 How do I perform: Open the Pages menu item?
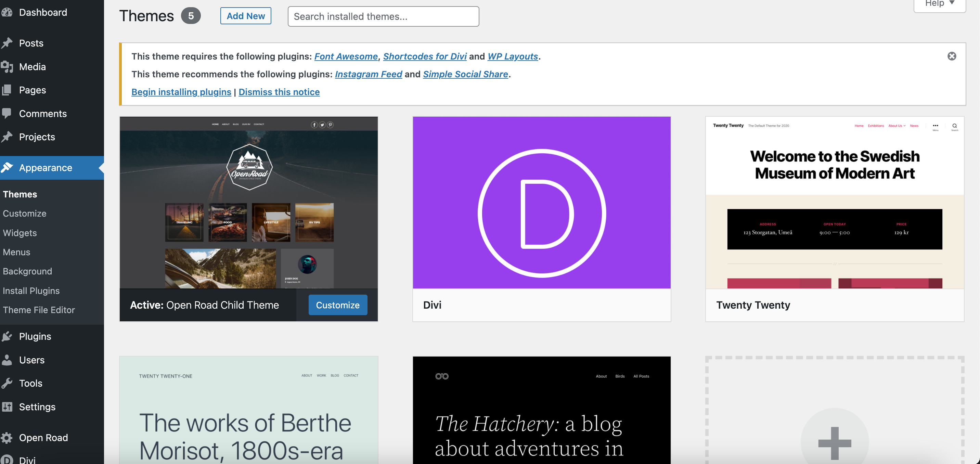point(33,90)
